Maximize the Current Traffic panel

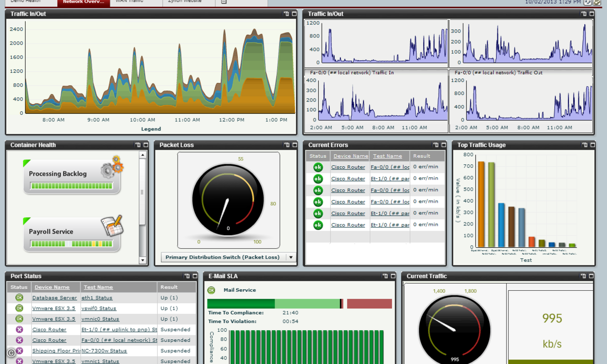pyautogui.click(x=592, y=276)
